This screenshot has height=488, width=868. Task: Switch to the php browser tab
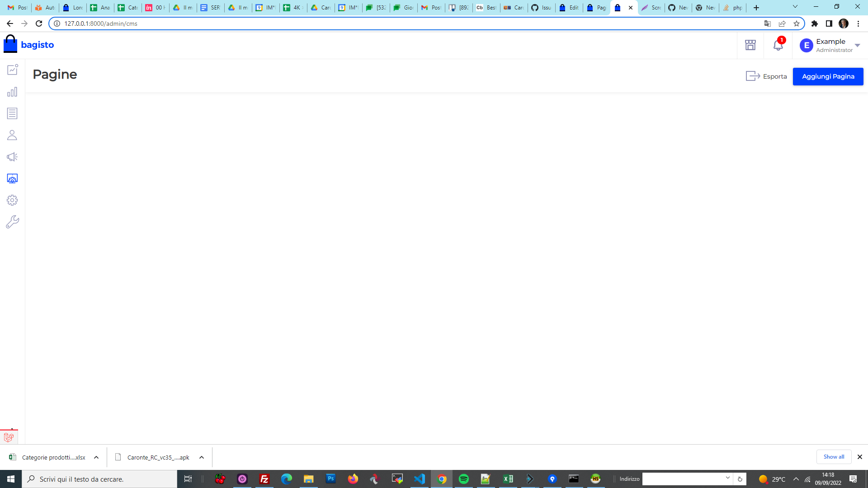tap(732, 7)
